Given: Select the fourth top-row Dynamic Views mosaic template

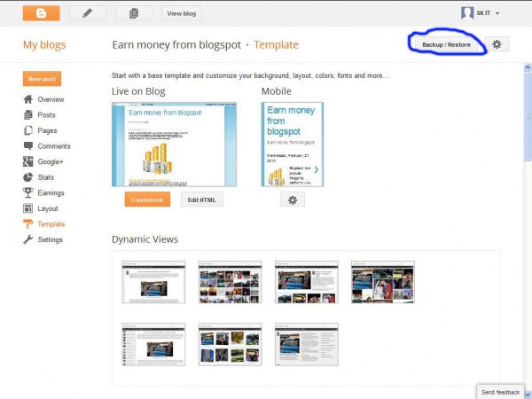Looking at the screenshot, I should pos(383,282).
